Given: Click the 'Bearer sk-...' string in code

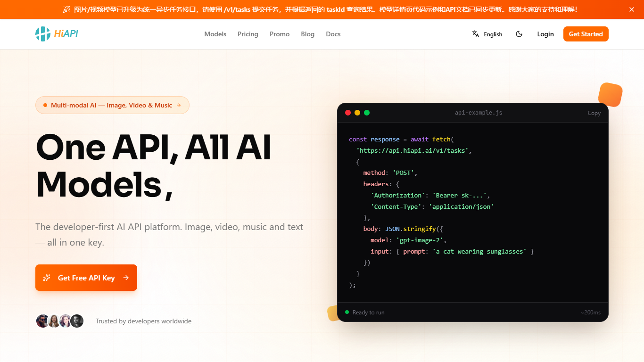Looking at the screenshot, I should click(x=460, y=195).
